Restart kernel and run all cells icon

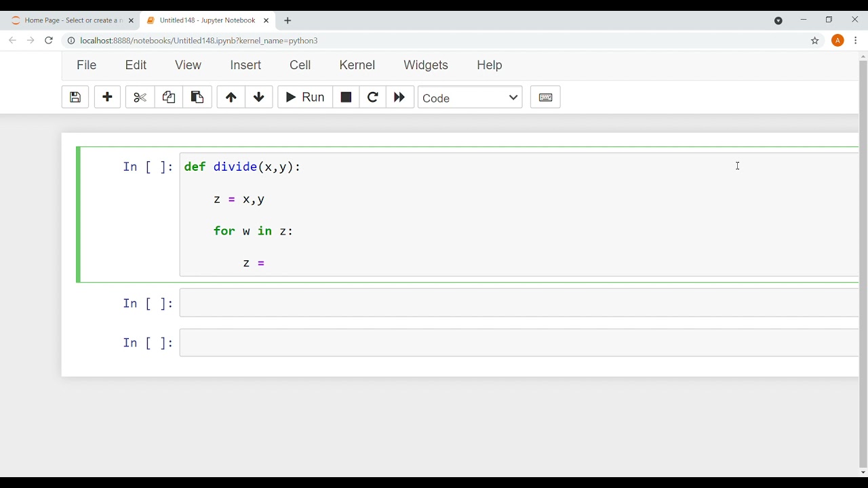(399, 98)
